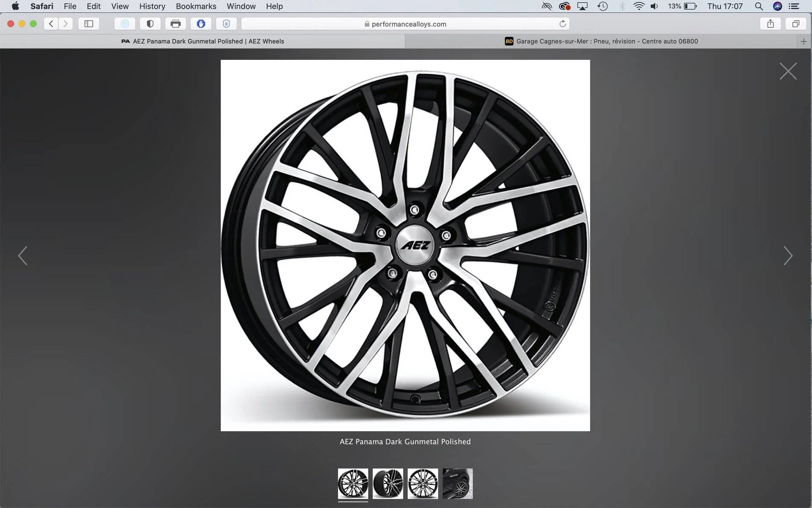This screenshot has height=508, width=812.
Task: Select the fourth thumbnail showing car
Action: 458,484
